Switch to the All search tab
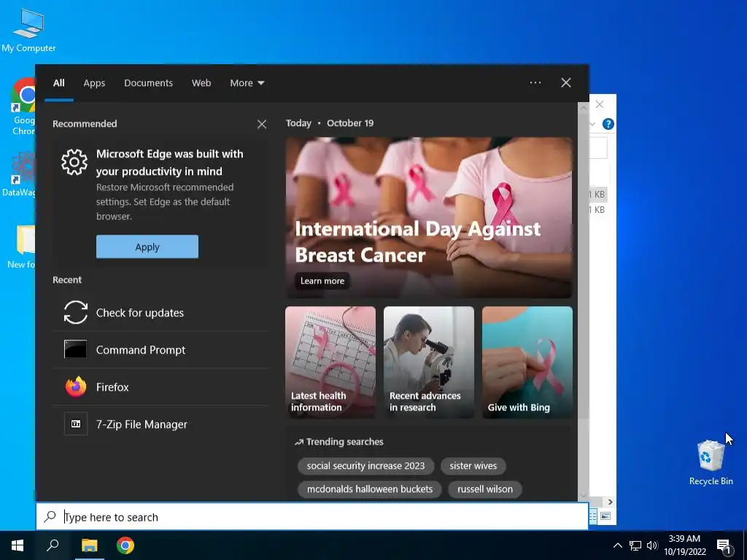 click(x=58, y=83)
